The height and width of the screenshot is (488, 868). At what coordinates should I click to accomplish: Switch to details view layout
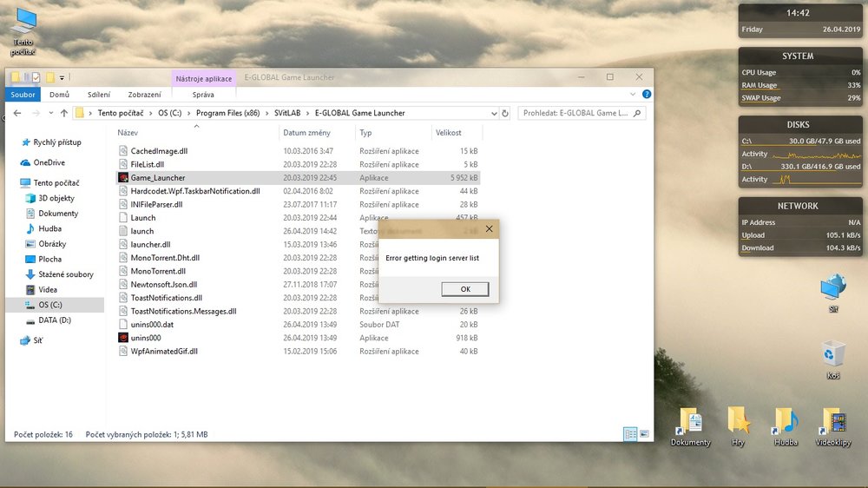(630, 434)
